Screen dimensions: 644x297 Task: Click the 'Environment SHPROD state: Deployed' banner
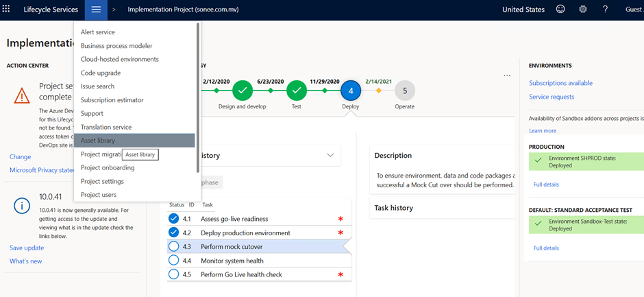click(586, 162)
